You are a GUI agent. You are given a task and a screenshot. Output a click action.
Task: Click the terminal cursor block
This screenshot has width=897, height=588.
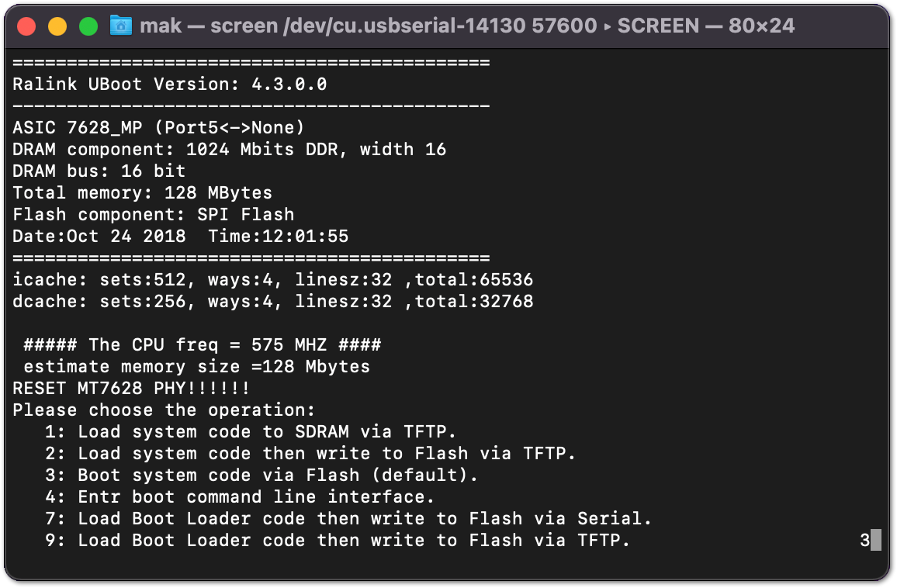(876, 540)
